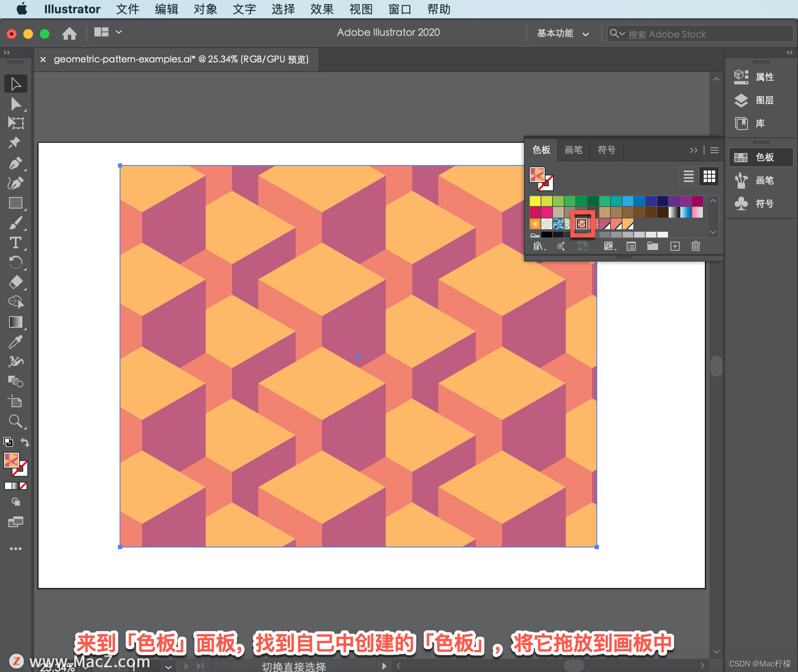Open the Swatches panel hamburger menu
Screen dimensions: 798x672
coord(714,150)
